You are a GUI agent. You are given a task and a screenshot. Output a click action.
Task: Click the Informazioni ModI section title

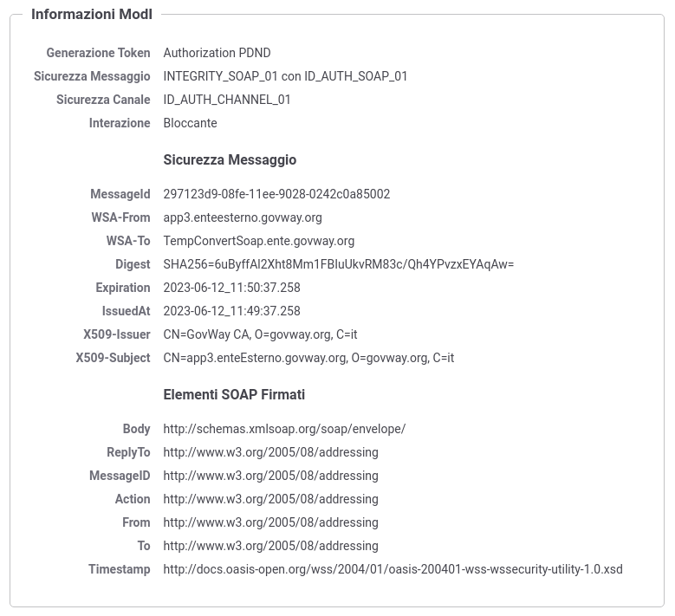coord(92,14)
